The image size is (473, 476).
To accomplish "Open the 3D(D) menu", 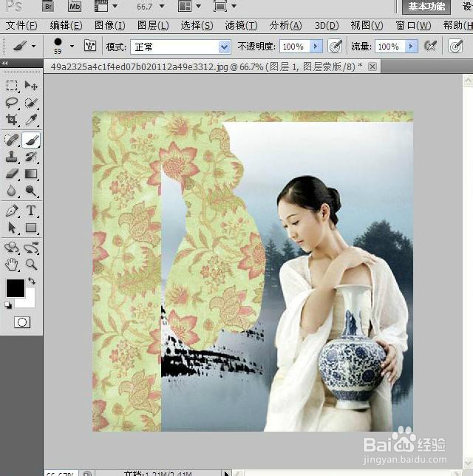I will pos(327,25).
